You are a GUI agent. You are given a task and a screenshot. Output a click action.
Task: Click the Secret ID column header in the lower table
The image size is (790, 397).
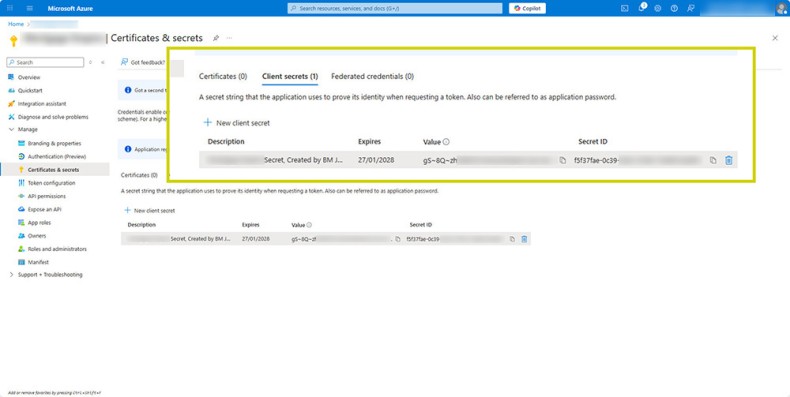pyautogui.click(x=421, y=225)
